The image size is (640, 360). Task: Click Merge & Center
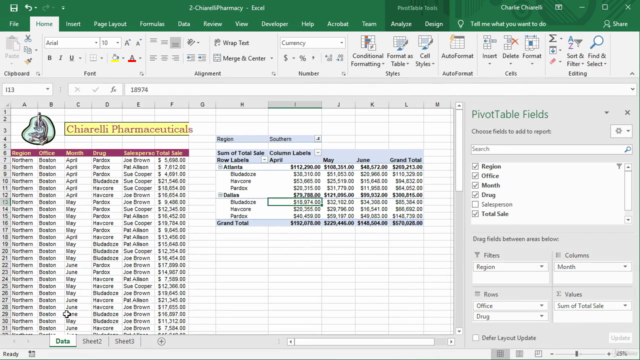(240, 58)
